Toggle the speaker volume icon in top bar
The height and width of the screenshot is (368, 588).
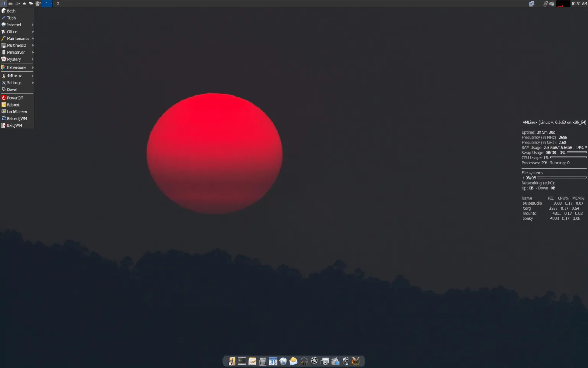point(552,3)
